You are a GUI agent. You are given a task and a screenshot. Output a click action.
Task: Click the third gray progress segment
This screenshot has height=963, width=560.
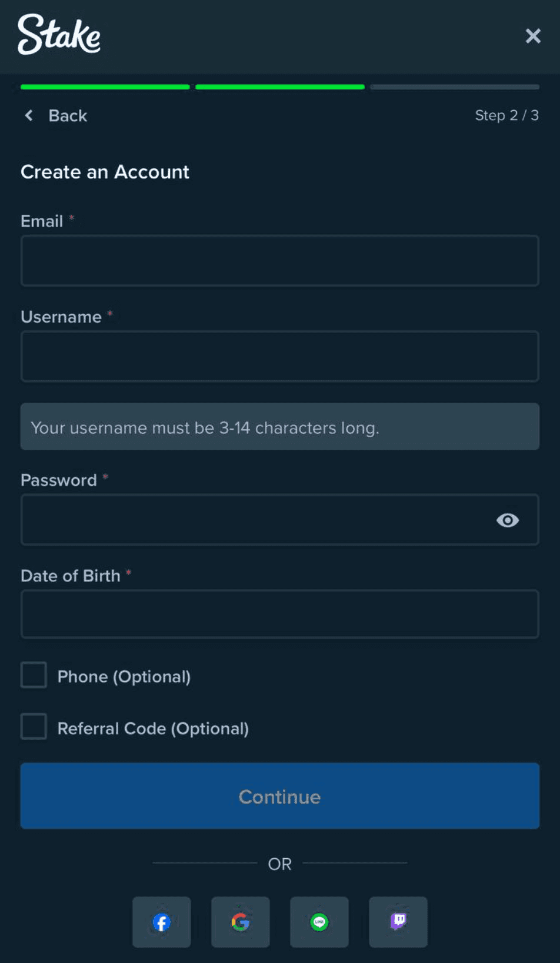tap(455, 87)
